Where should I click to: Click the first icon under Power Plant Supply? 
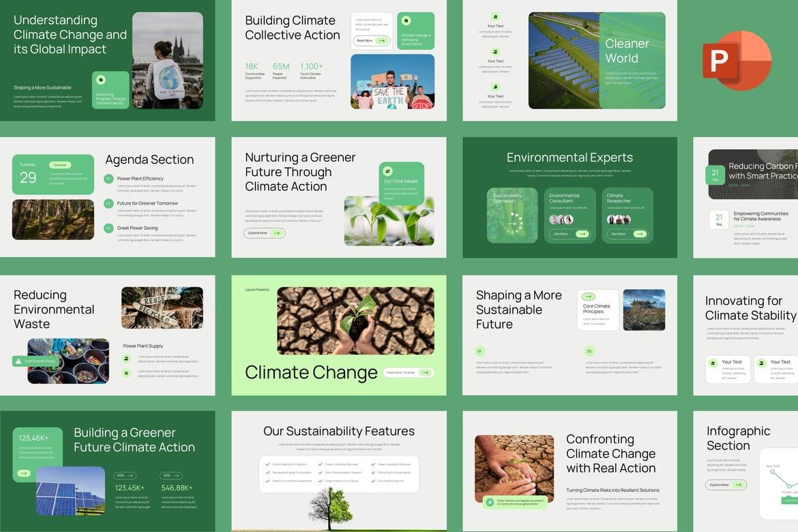tap(126, 358)
